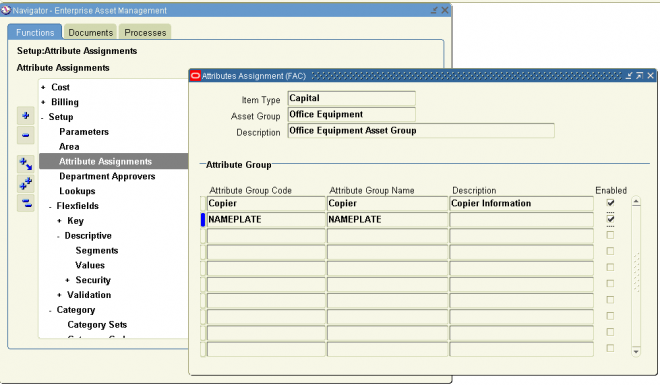Switch to the Documents tab
Viewport: 660px width, 385px height.
(x=90, y=32)
